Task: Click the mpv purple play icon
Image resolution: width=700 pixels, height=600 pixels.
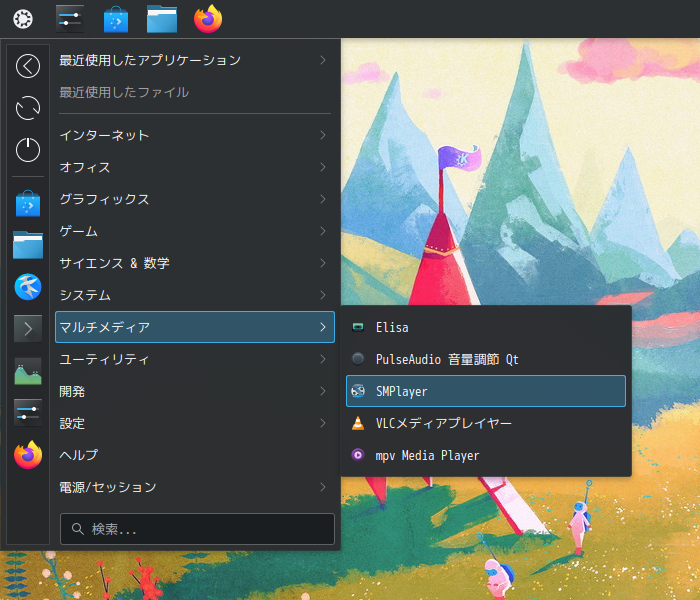Action: click(x=358, y=455)
